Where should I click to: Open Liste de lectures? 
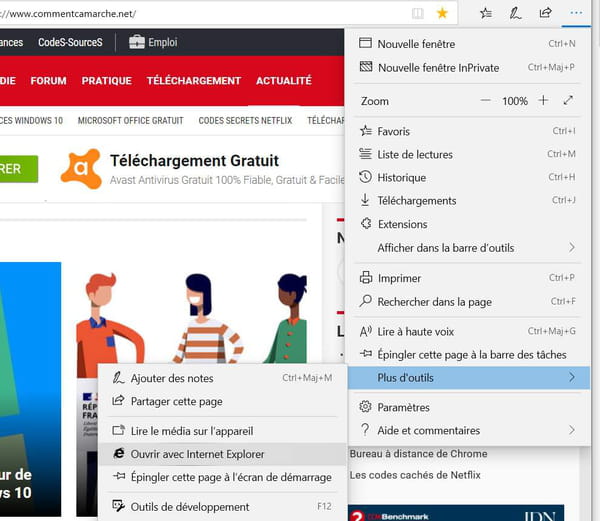coord(469,154)
